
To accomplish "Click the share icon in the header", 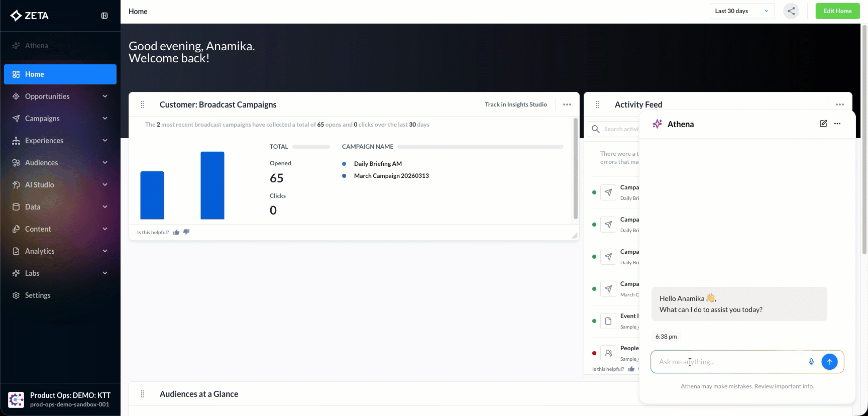I will tap(791, 11).
